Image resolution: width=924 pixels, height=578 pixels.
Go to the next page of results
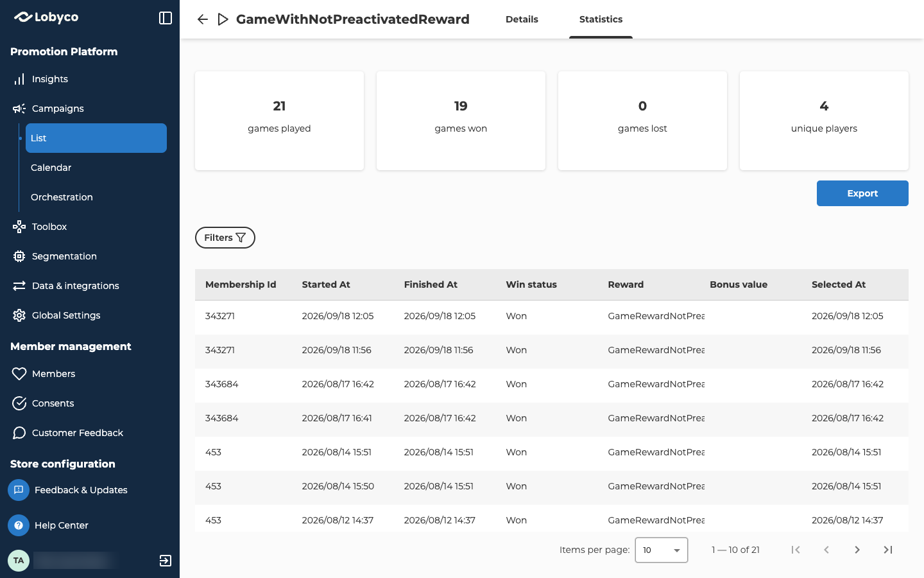(x=857, y=550)
